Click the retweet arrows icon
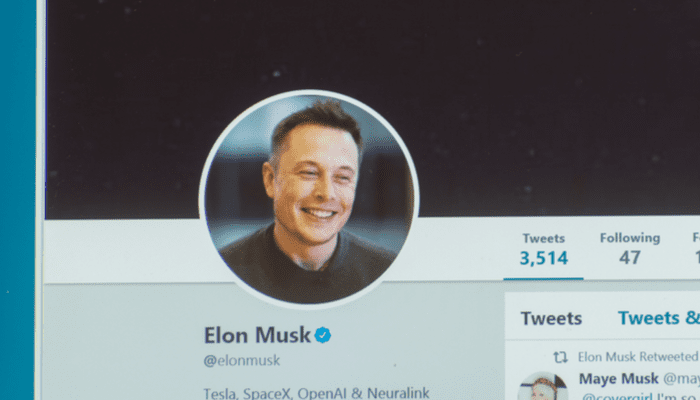 [560, 357]
